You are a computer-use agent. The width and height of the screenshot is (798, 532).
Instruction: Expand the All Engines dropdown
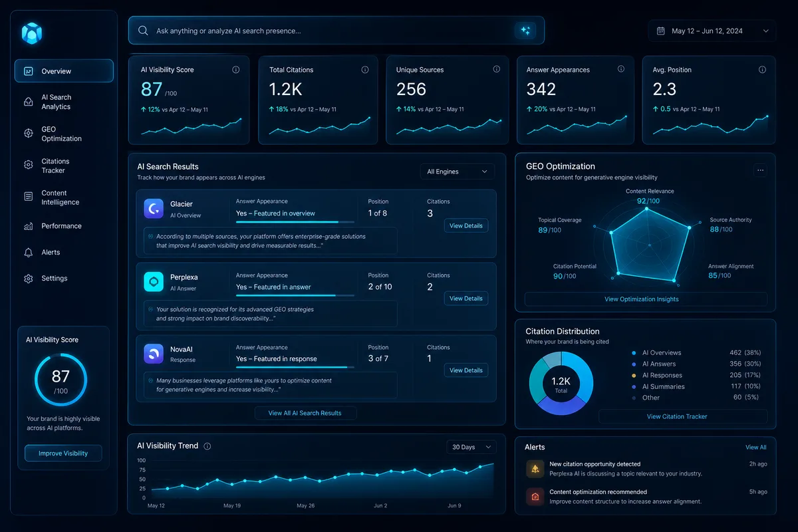point(458,172)
